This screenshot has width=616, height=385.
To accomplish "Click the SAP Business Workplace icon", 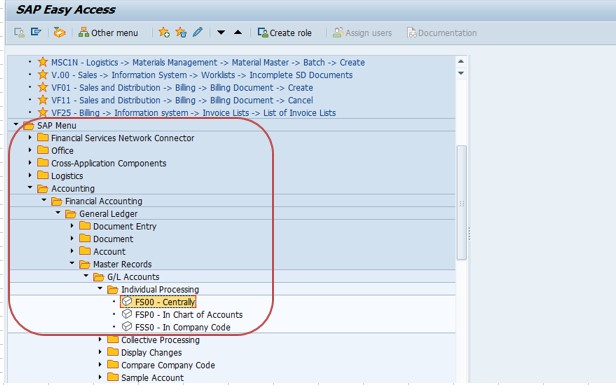I will coord(59,32).
